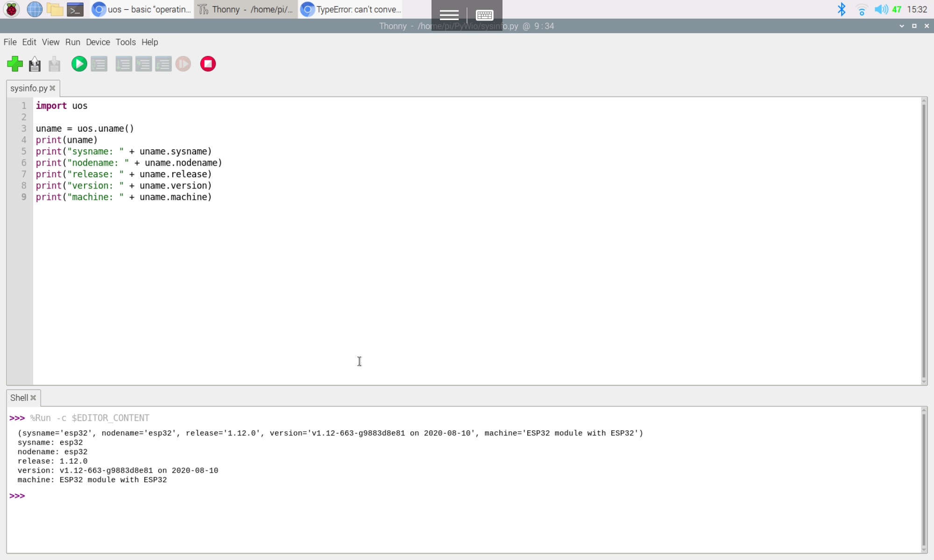Select the sysinfo.py tab
Image resolution: width=934 pixels, height=560 pixels.
(x=28, y=88)
